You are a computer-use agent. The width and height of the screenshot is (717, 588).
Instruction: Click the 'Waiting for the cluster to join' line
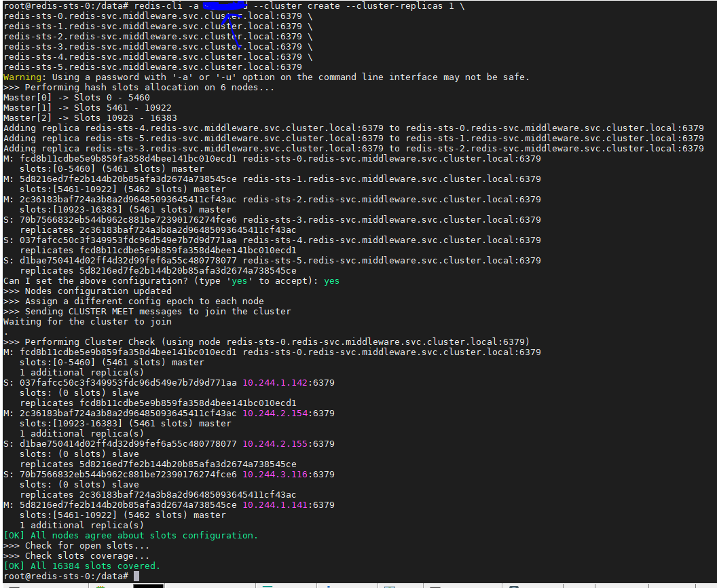point(87,322)
